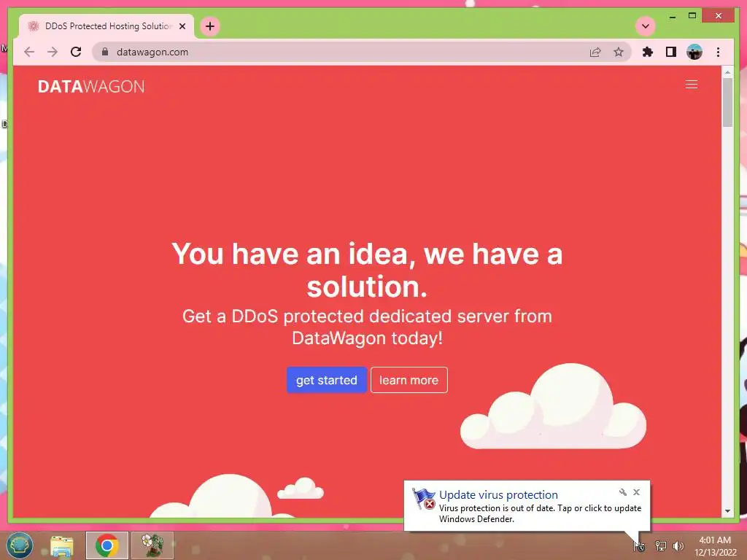Screen dimensions: 747x560
Task: Share this page using the share icon
Action: [x=595, y=52]
